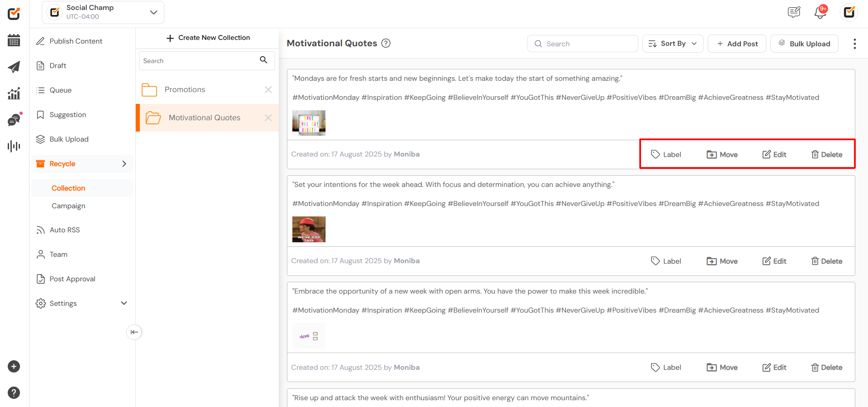Click the info icon beside Motivational Quotes
Viewport: 868px width, 407px height.
coord(386,43)
